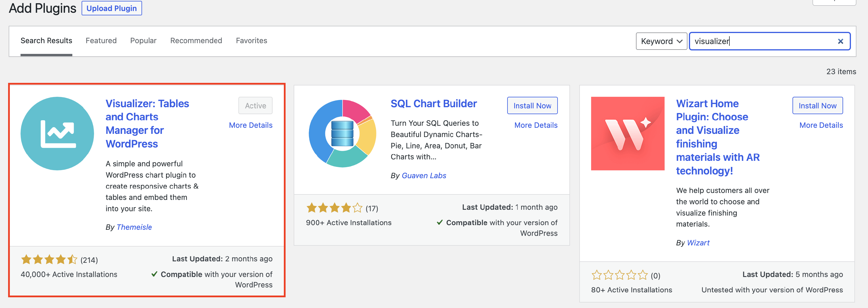Viewport: 868px width, 308px height.
Task: Select the Search Results tab
Action: pyautogui.click(x=46, y=41)
